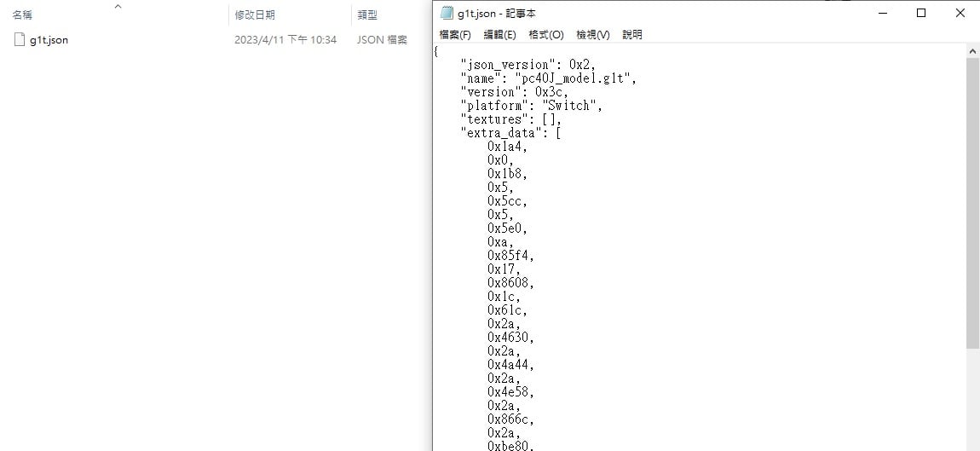This screenshot has width=980, height=451.
Task: Open the 格式(O) menu
Action: click(546, 35)
